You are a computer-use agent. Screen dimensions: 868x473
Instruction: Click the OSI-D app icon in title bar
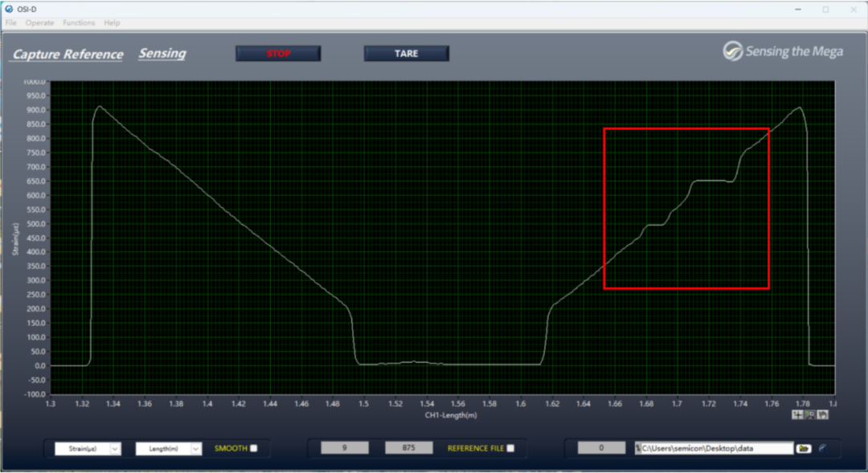tap(9, 9)
